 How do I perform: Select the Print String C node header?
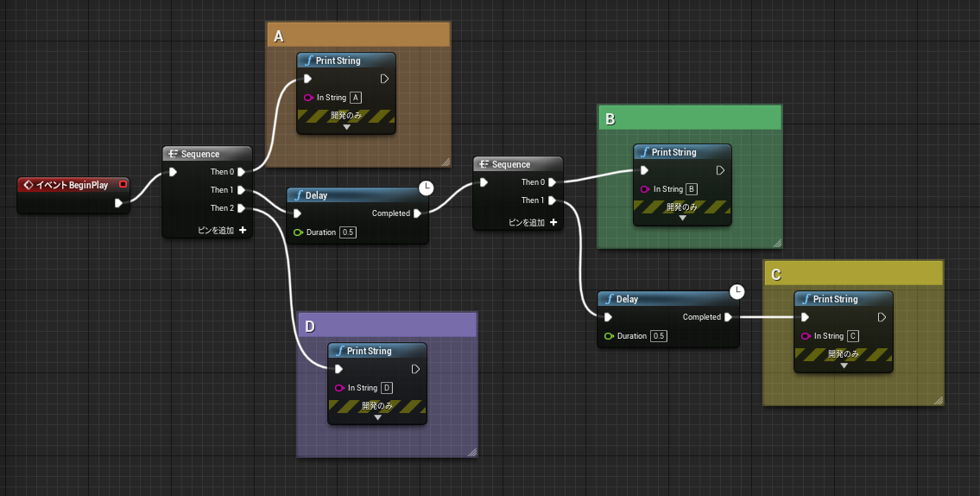843,299
